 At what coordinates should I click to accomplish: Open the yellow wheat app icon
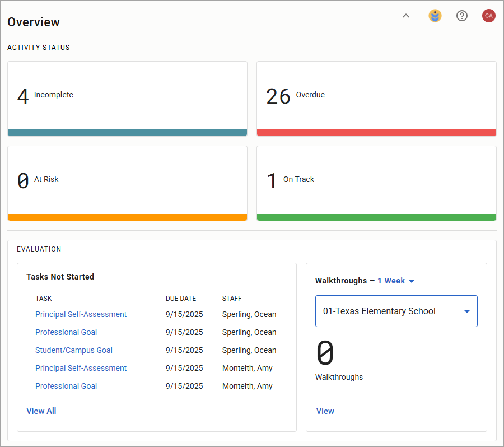coord(435,16)
